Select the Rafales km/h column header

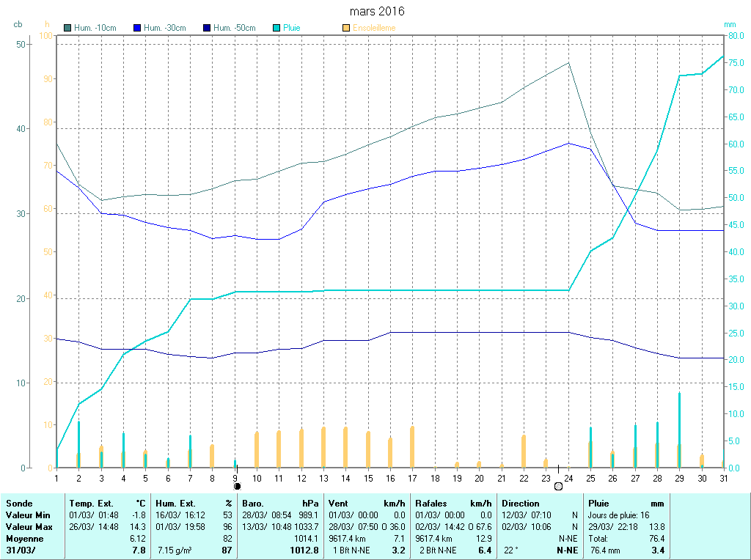click(431, 504)
